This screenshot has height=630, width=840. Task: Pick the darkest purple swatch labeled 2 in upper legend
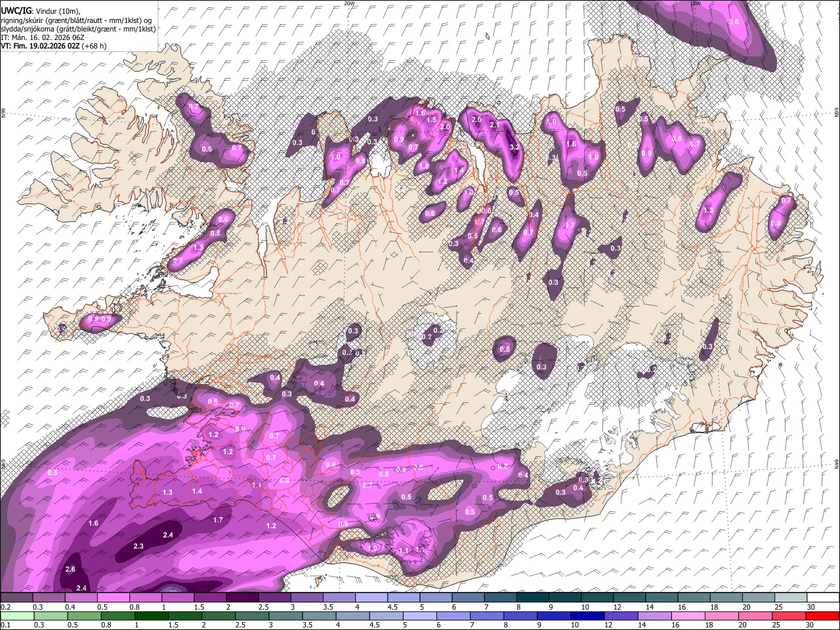pos(242,598)
